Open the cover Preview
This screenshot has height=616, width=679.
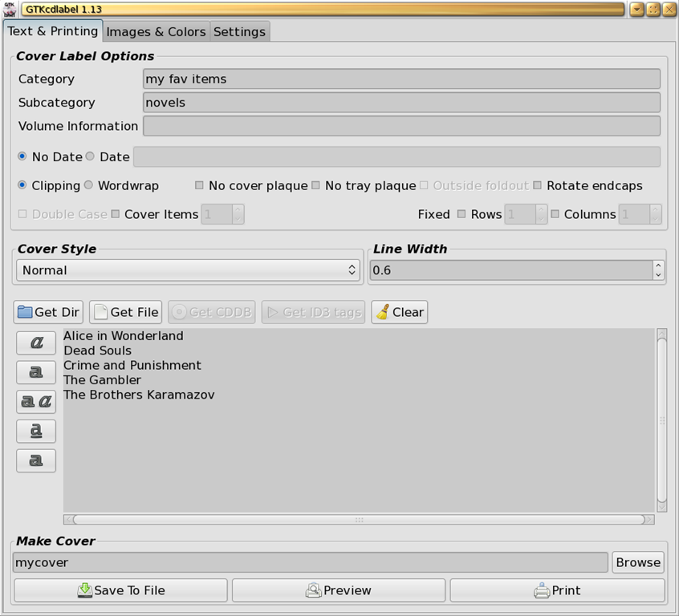tap(339, 590)
